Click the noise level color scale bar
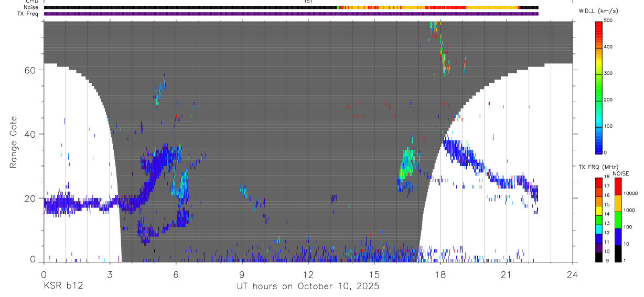This screenshot has width=644, height=297. point(618,220)
